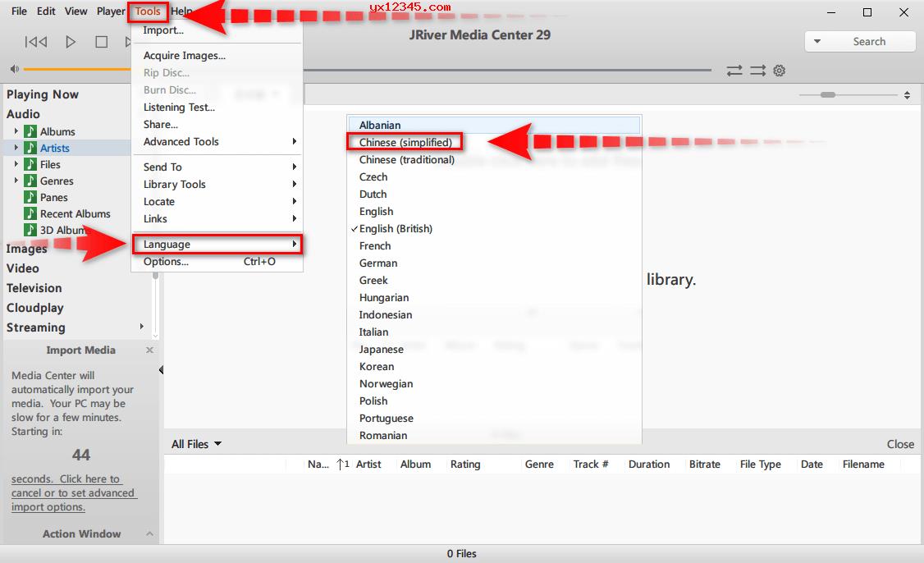Viewport: 924px width, 563px height.
Task: Open Options... from Tools menu
Action: [x=217, y=261]
